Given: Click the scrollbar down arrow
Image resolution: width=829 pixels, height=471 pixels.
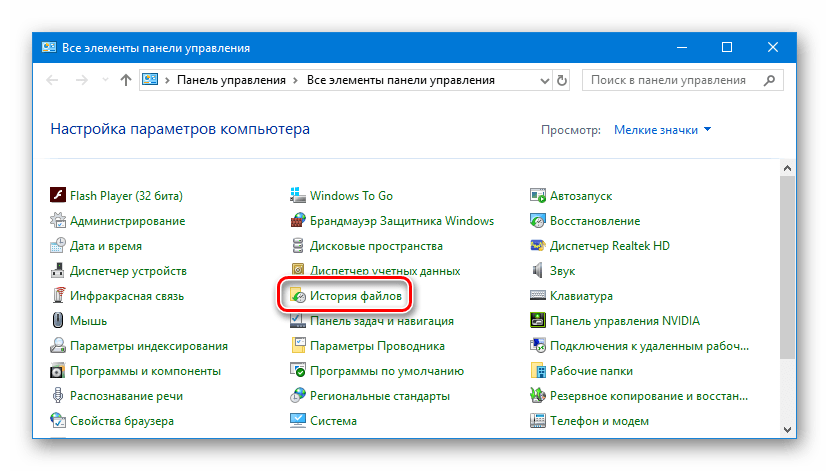Looking at the screenshot, I should point(787,429).
